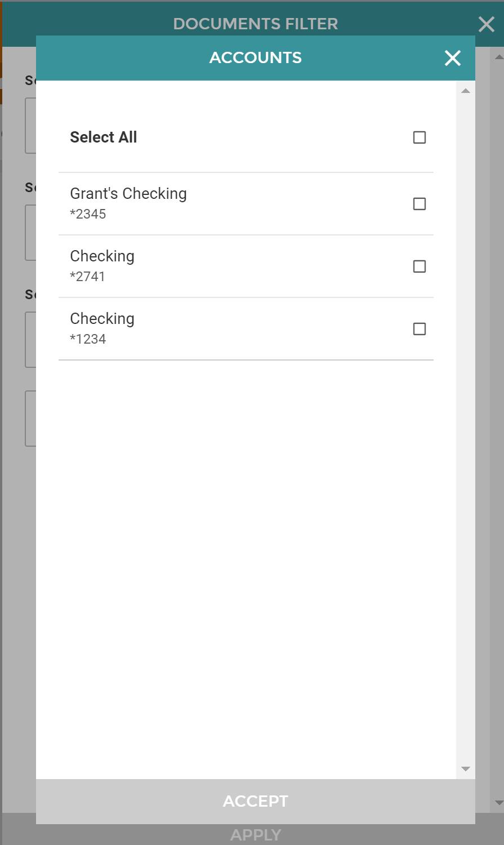The height and width of the screenshot is (845, 504).
Task: Toggle the Checking *1234 checkbox
Action: [x=420, y=329]
